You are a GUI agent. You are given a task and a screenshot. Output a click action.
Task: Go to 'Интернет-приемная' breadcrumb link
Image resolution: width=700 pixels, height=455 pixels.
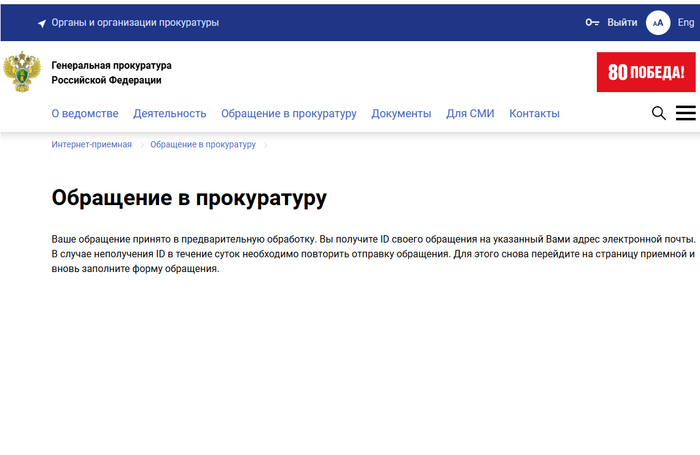[92, 145]
